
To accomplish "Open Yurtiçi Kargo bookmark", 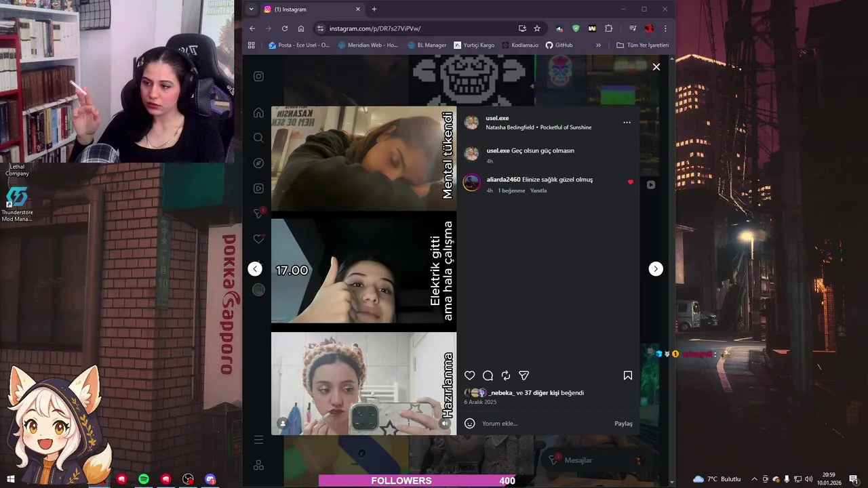I will [474, 45].
